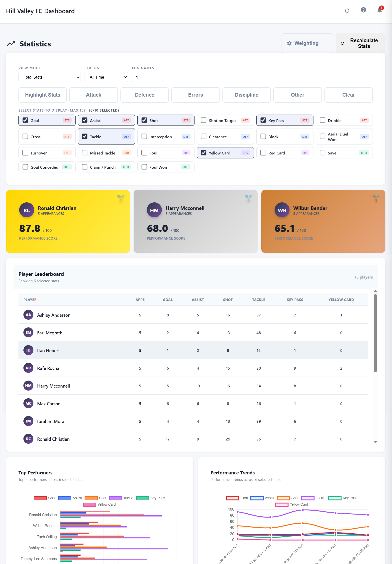Click the '15 players' count label
Viewport: 392px width, 564px height.
point(364,277)
